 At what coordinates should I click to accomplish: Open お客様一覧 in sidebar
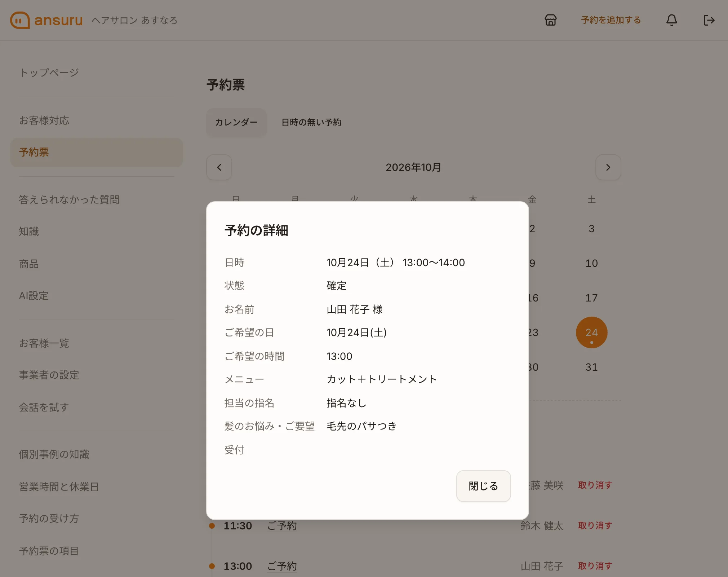click(x=44, y=343)
